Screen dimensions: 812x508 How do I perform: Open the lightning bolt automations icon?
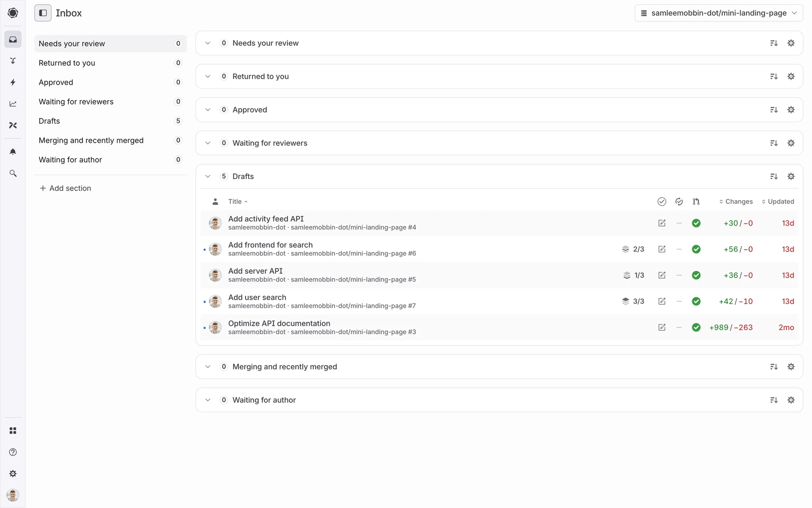[x=13, y=82]
